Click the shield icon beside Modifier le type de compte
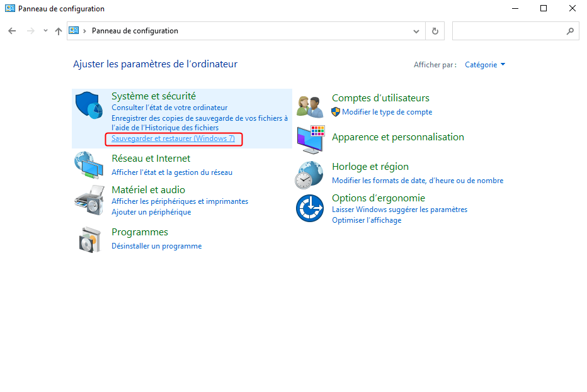This screenshot has width=587, height=392. click(x=336, y=112)
